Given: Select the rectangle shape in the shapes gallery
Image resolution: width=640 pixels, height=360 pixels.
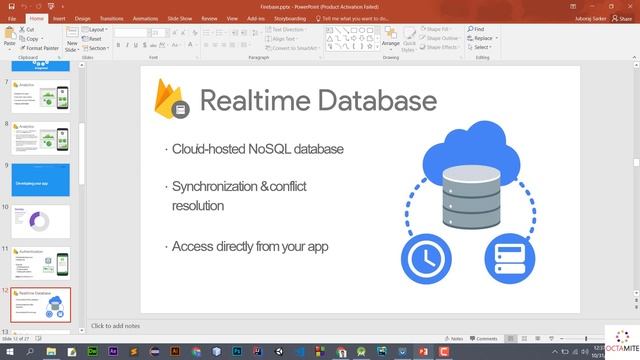Looking at the screenshot, I should (354, 30).
